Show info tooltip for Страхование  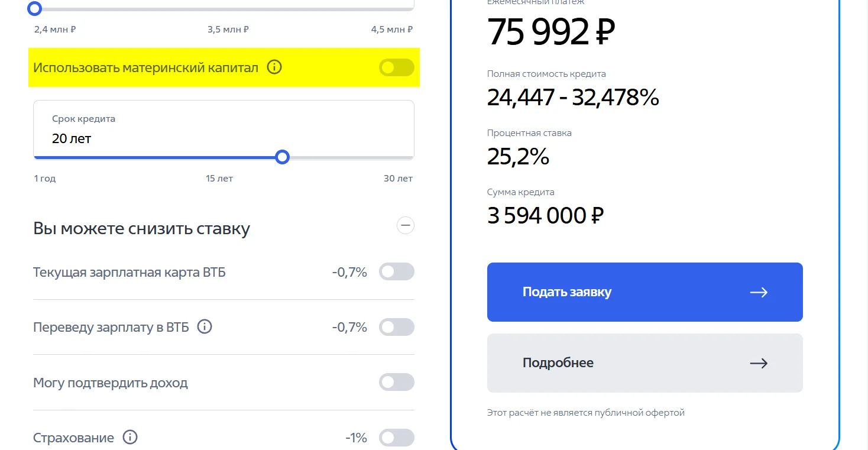click(x=129, y=438)
